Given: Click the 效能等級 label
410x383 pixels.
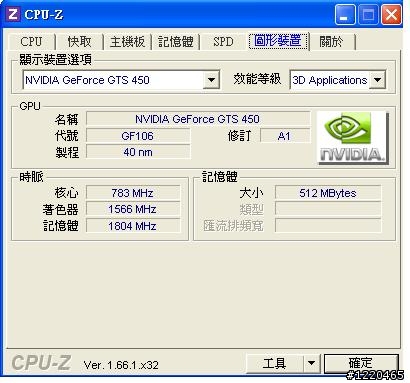Looking at the screenshot, I should pyautogui.click(x=257, y=79).
